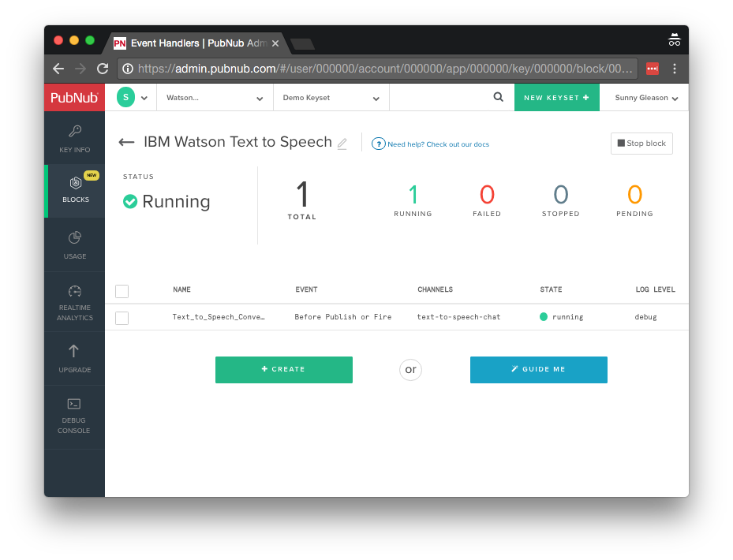Viewport: 733px width, 560px height.
Task: Click the browser address bar
Action: (x=377, y=69)
